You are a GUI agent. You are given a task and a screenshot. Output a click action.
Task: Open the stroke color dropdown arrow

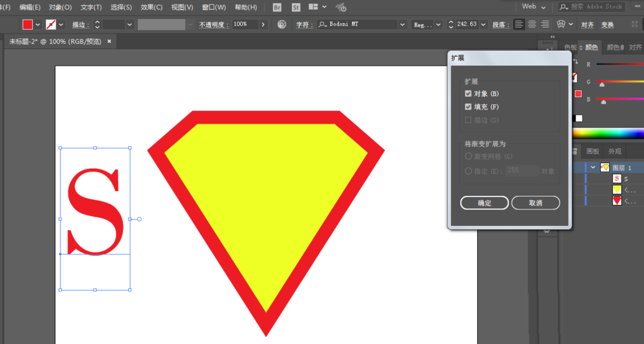61,24
